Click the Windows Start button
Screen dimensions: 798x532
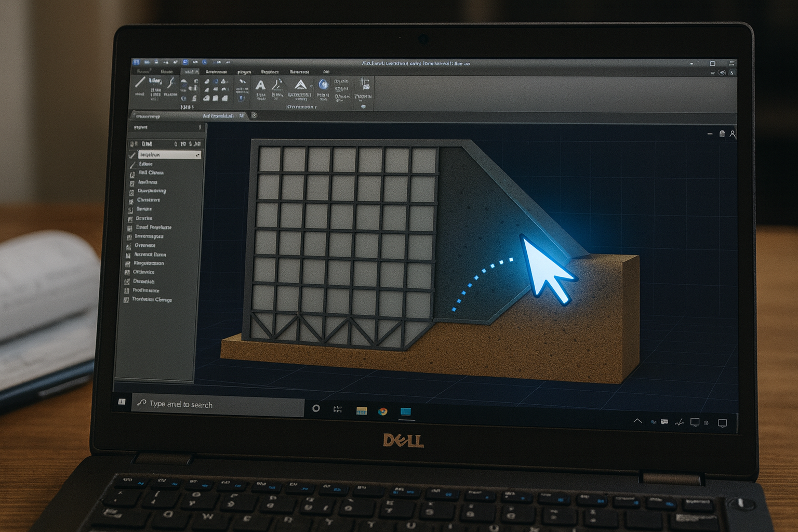point(122,402)
